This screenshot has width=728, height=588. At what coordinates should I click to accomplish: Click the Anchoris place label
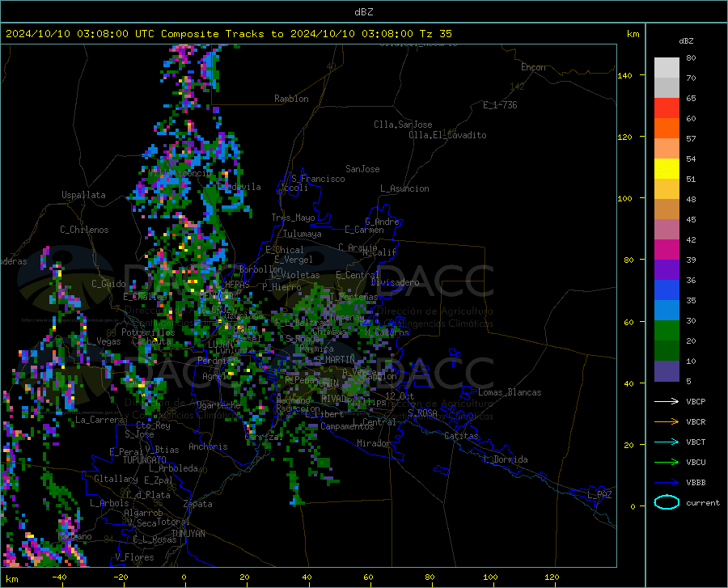pyautogui.click(x=208, y=446)
